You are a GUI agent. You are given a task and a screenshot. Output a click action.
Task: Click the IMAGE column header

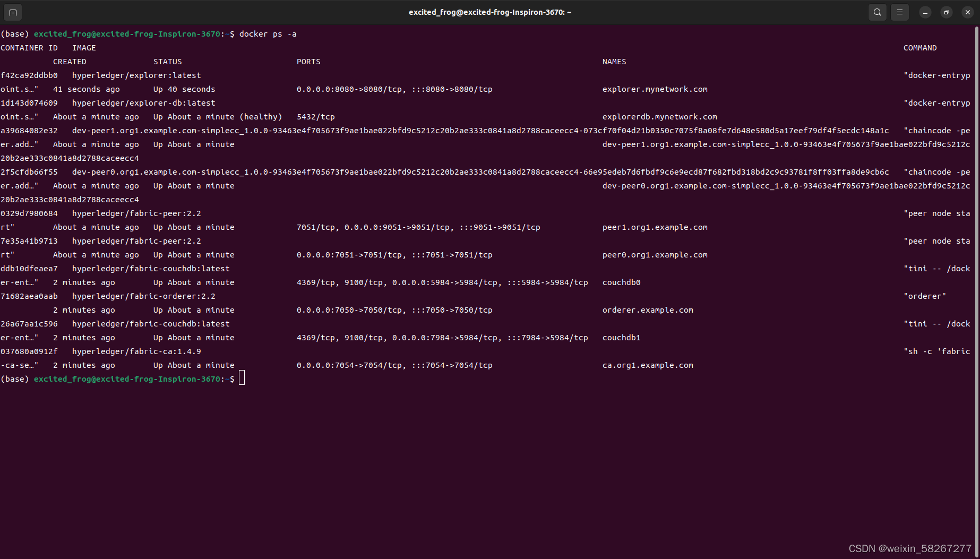tap(84, 48)
